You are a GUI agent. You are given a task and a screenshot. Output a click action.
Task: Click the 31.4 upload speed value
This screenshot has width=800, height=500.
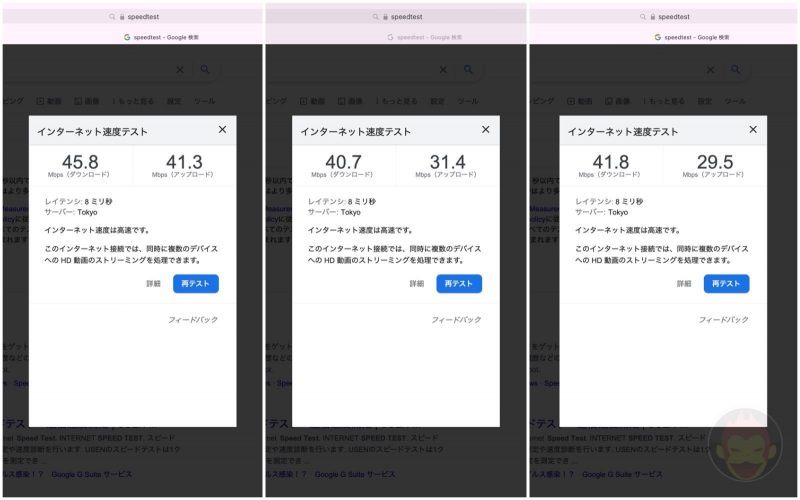point(447,162)
